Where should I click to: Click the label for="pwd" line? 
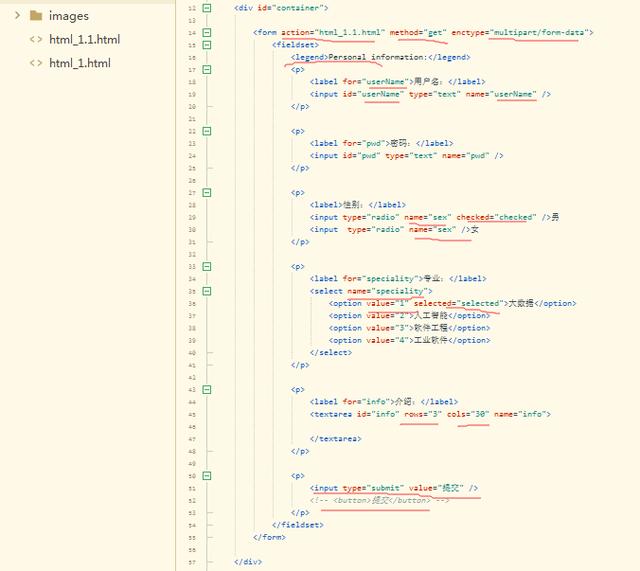coord(381,143)
